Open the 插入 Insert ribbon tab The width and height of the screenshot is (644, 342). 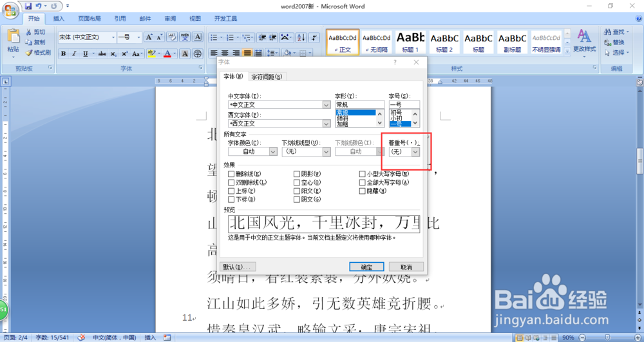pos(59,19)
